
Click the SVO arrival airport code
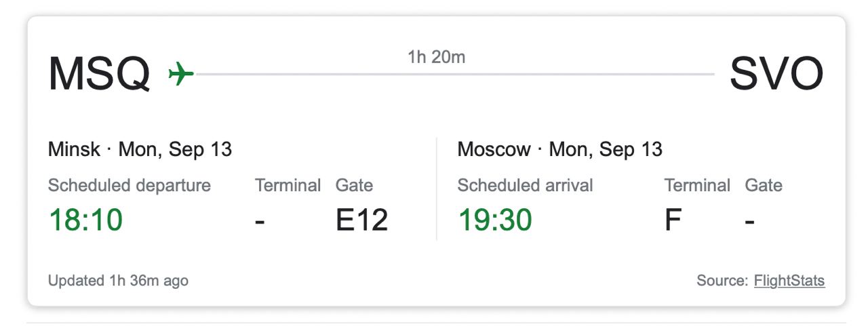pyautogui.click(x=776, y=73)
